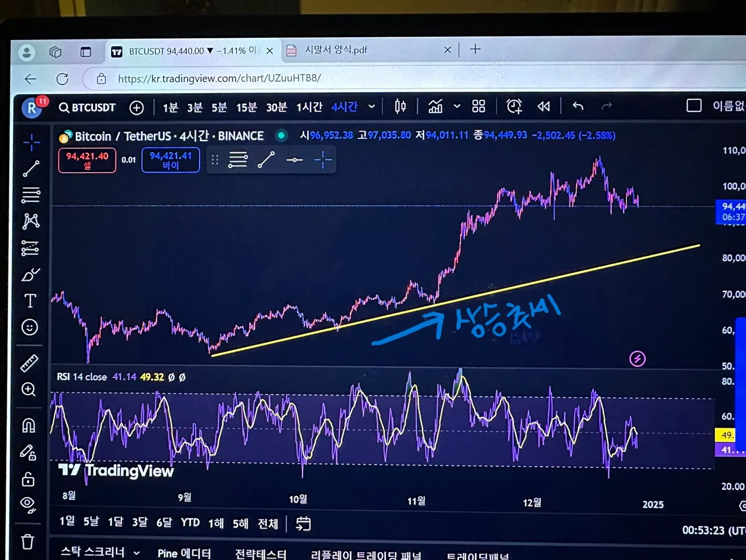Open the Pine 에디터 tab
The height and width of the screenshot is (560, 746).
pyautogui.click(x=184, y=553)
